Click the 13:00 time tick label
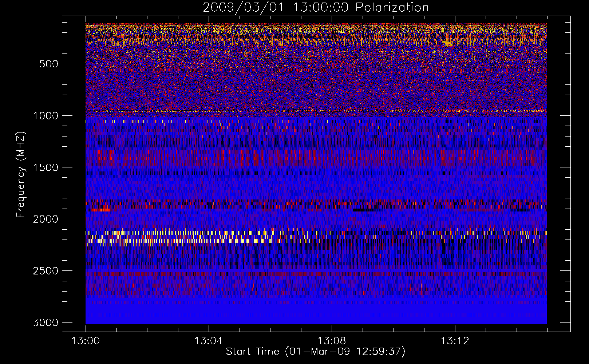The height and width of the screenshot is (364, 589). click(x=86, y=341)
